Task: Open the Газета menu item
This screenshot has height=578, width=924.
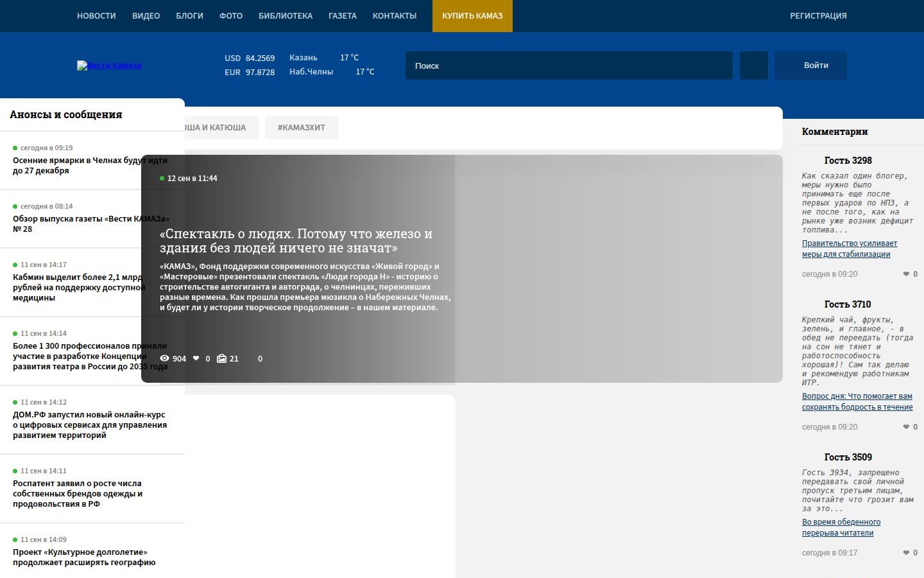Action: pos(343,16)
